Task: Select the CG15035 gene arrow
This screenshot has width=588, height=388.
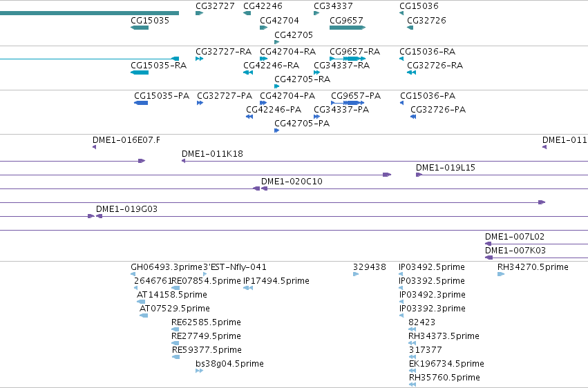Action: tap(140, 28)
